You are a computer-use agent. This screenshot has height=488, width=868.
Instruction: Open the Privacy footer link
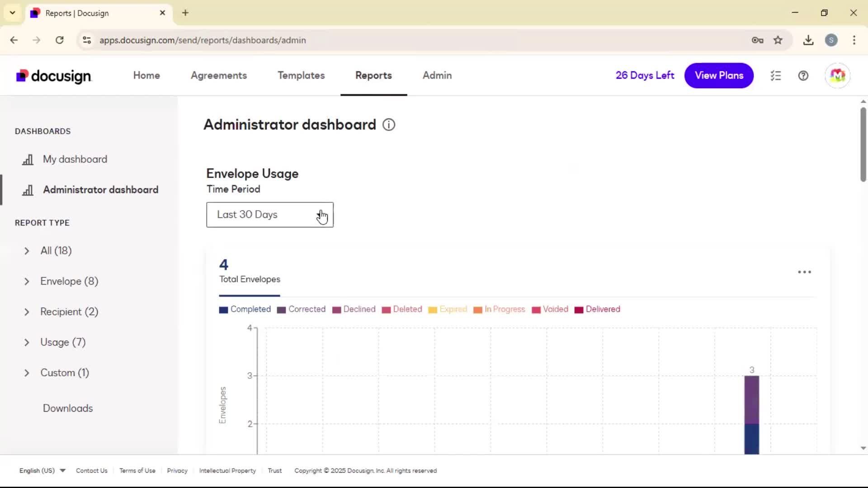pyautogui.click(x=177, y=470)
